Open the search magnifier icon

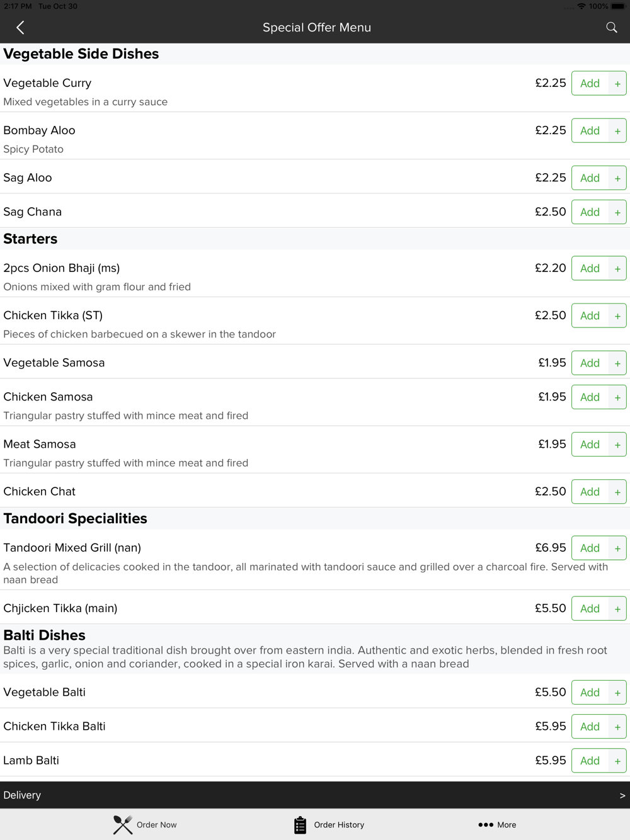(x=611, y=27)
